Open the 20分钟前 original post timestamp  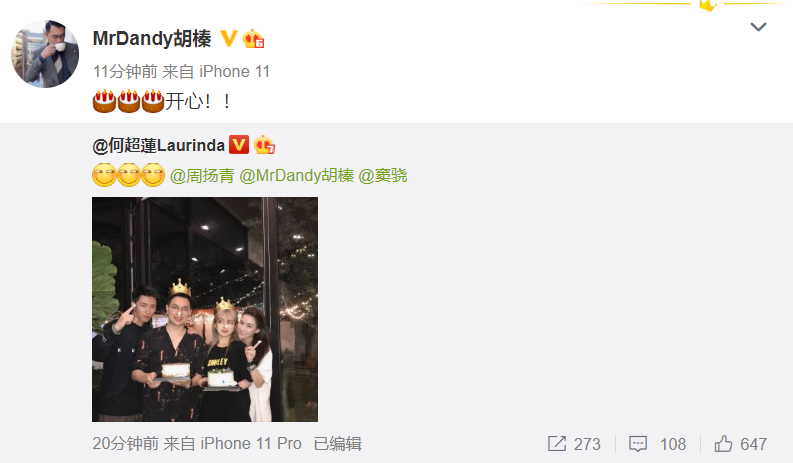point(125,444)
